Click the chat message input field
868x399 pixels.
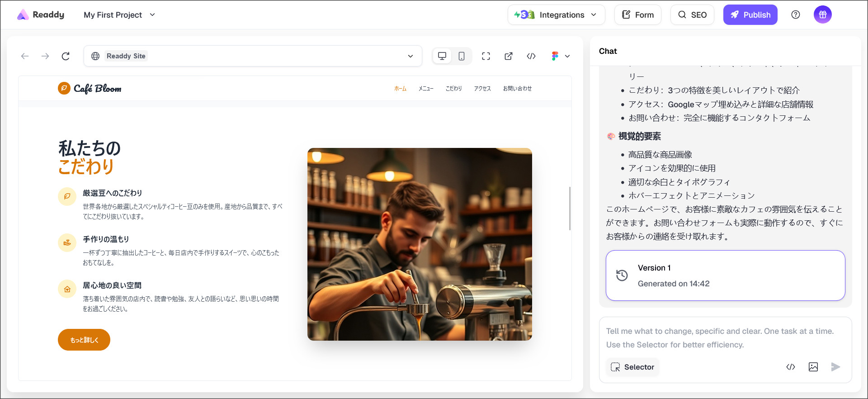[x=725, y=337]
